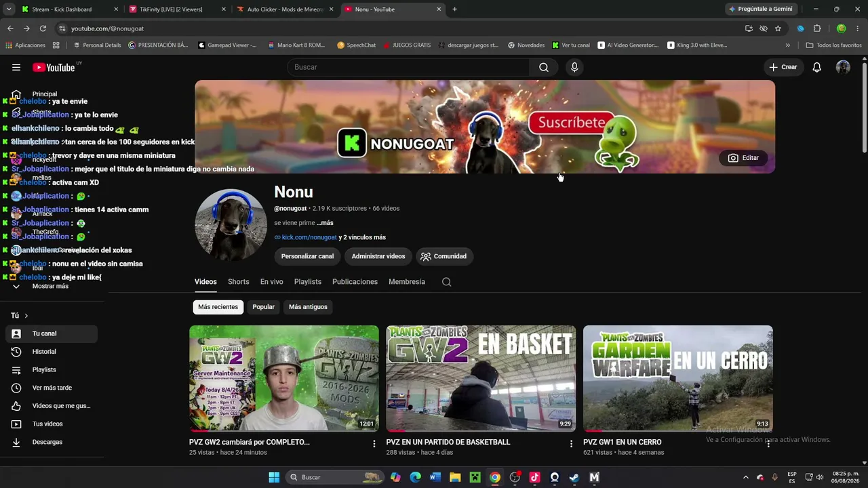Bookmark this page with the star
This screenshot has width=868, height=488.
pyautogui.click(x=778, y=28)
